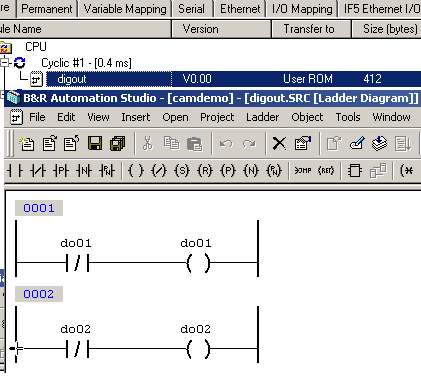Select the do02 coil in rung 0002
421x384 pixels.
click(x=198, y=349)
